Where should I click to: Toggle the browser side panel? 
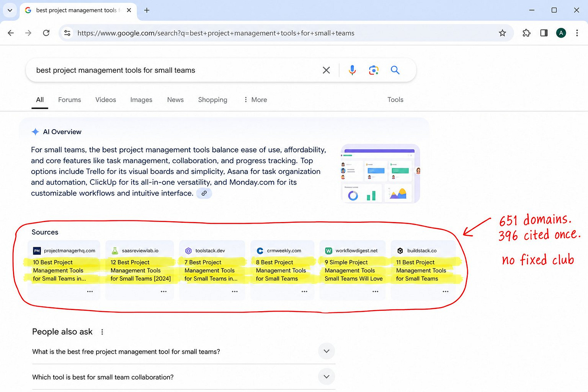(x=544, y=33)
